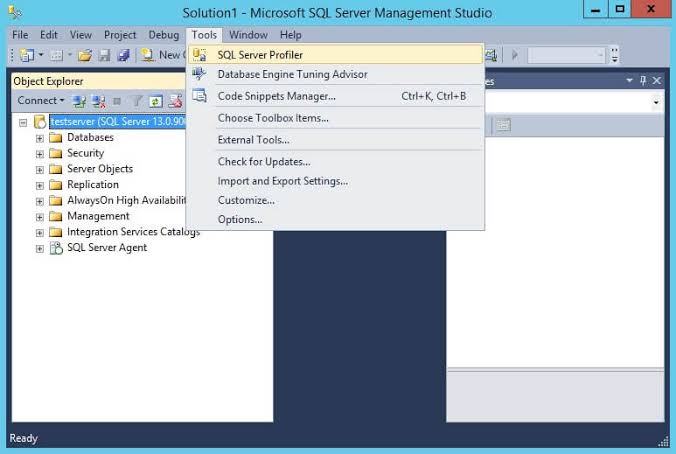Viewport: 676px width, 454px height.
Task: Open the available databases combo box
Action: point(566,55)
